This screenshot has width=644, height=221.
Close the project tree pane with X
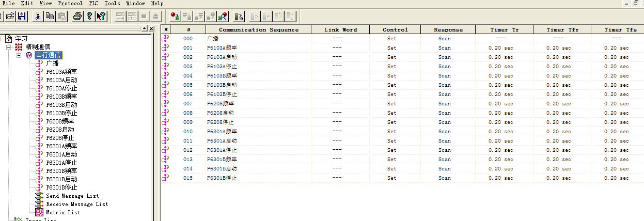(x=151, y=29)
